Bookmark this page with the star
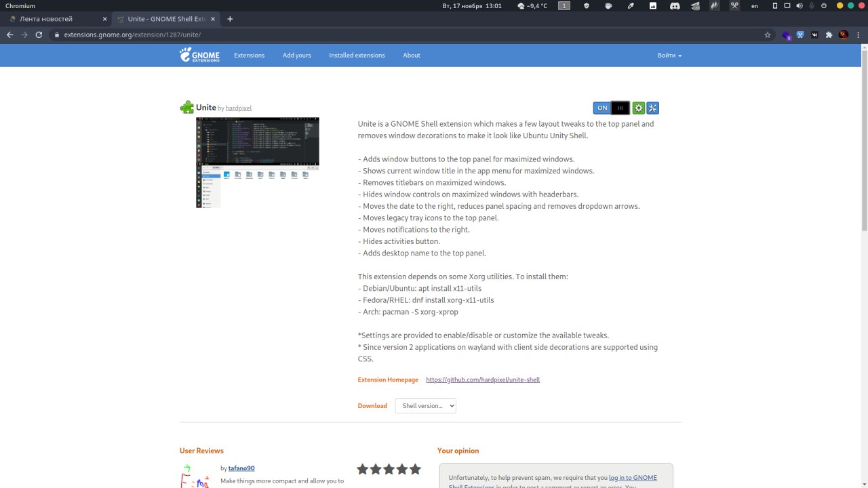This screenshot has height=488, width=868. (768, 35)
